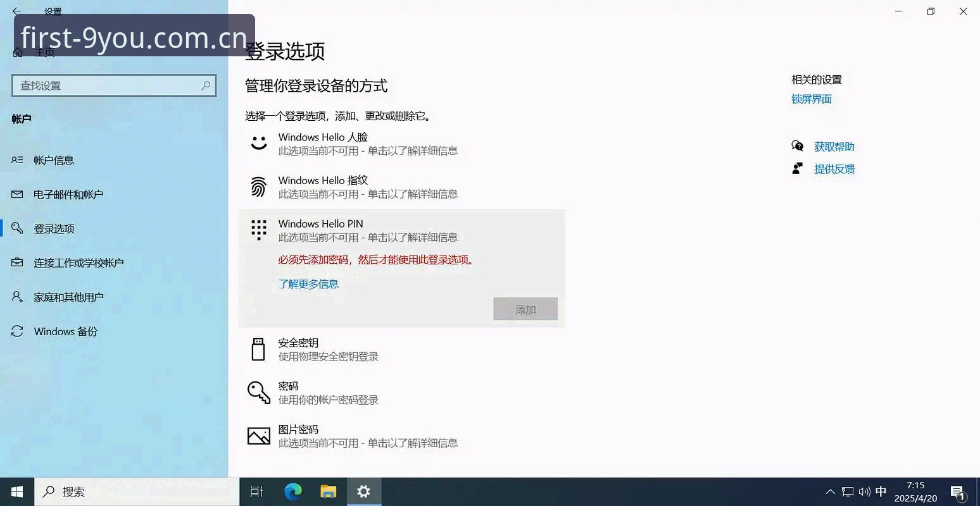
Task: Navigate to 家庭和其他用户
Action: pos(114,297)
